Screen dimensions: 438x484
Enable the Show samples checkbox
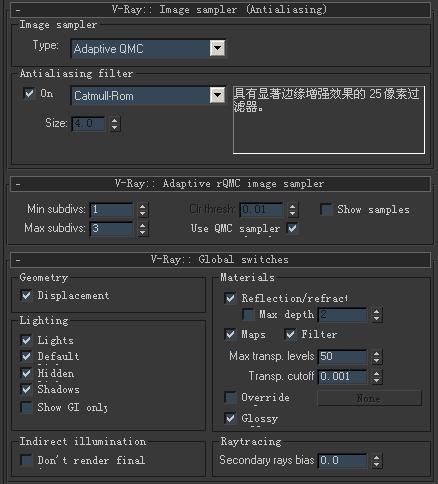tap(326, 209)
